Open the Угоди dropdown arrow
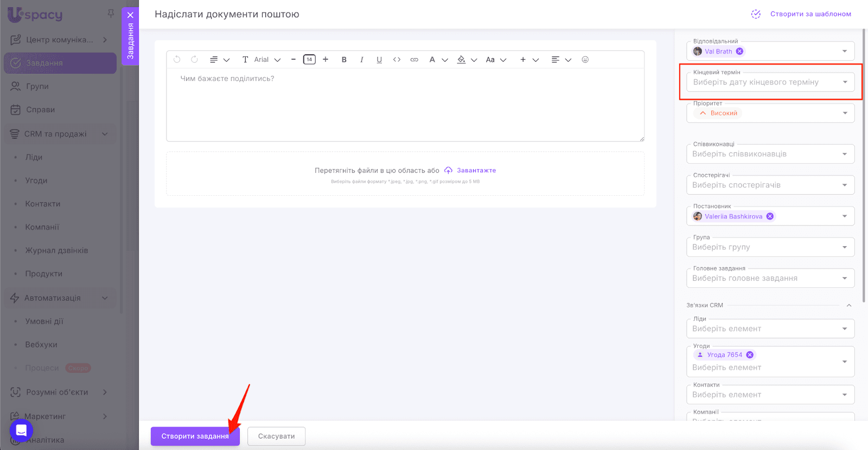 (x=845, y=362)
